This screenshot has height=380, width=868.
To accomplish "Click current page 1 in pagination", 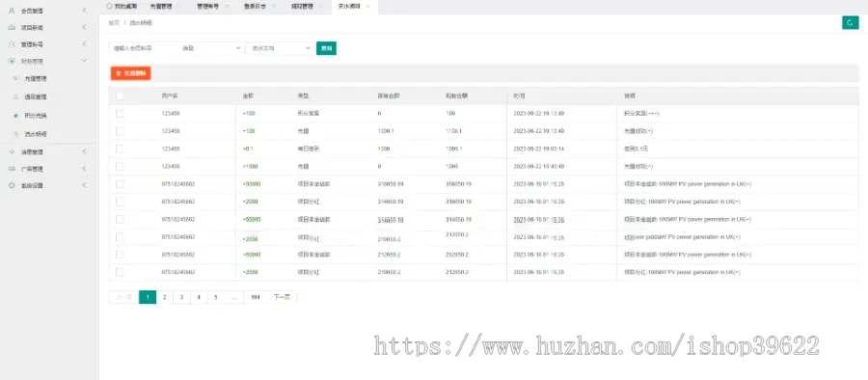I will [x=148, y=297].
